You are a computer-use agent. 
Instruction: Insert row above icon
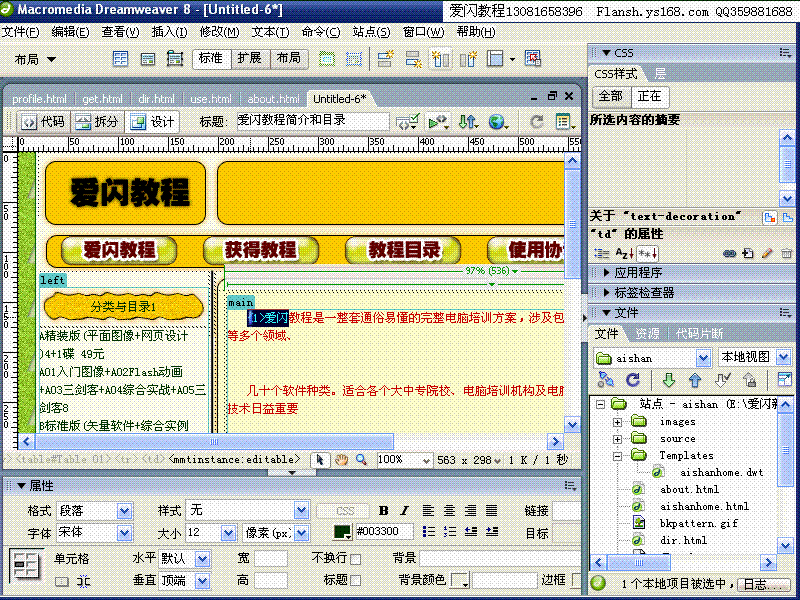pyautogui.click(x=386, y=59)
